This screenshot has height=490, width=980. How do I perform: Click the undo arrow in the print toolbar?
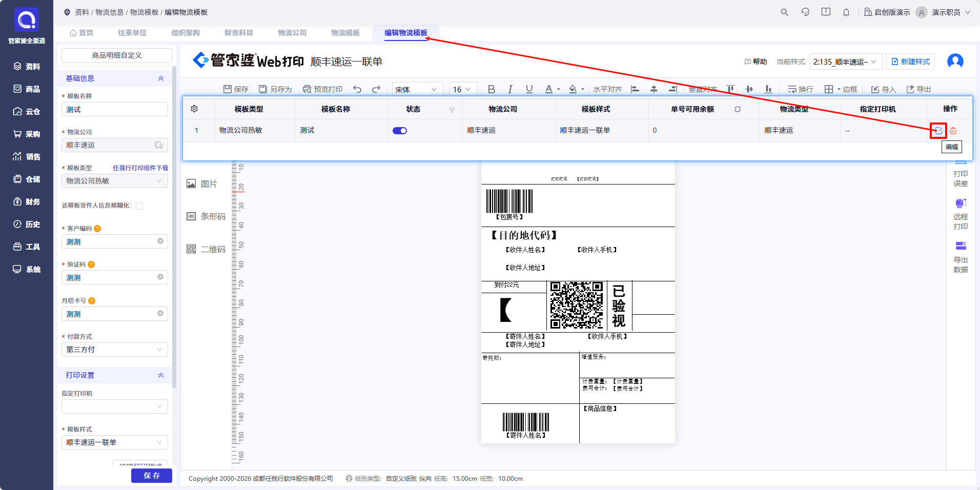click(x=357, y=89)
